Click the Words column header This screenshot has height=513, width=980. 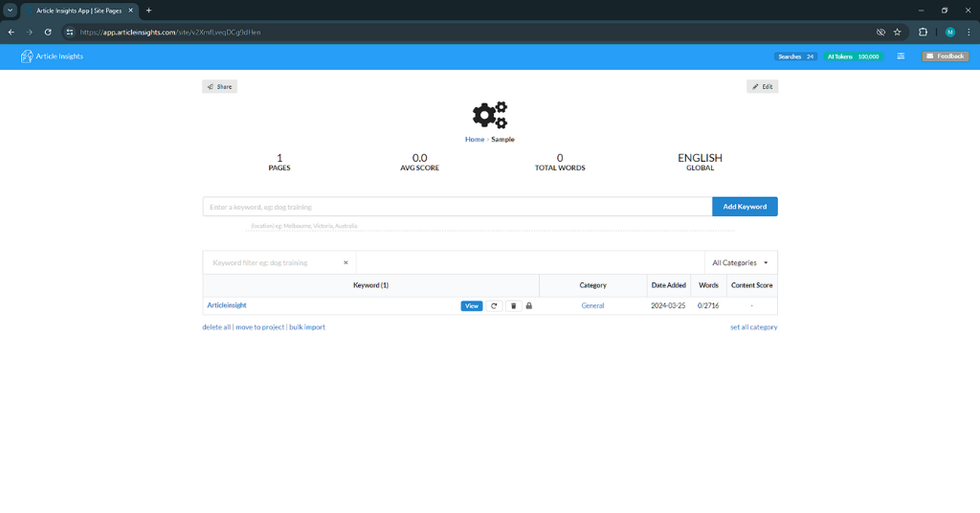[x=708, y=285]
